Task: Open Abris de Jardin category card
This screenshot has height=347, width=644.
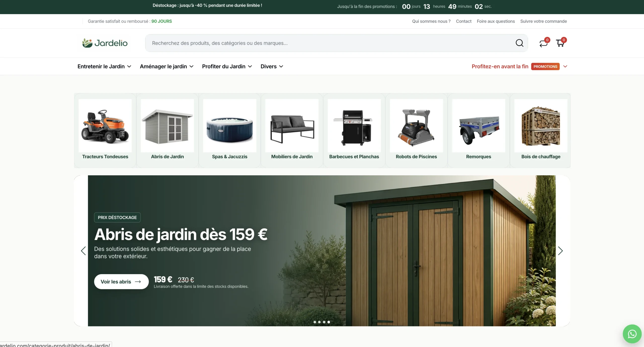Action: pyautogui.click(x=167, y=130)
